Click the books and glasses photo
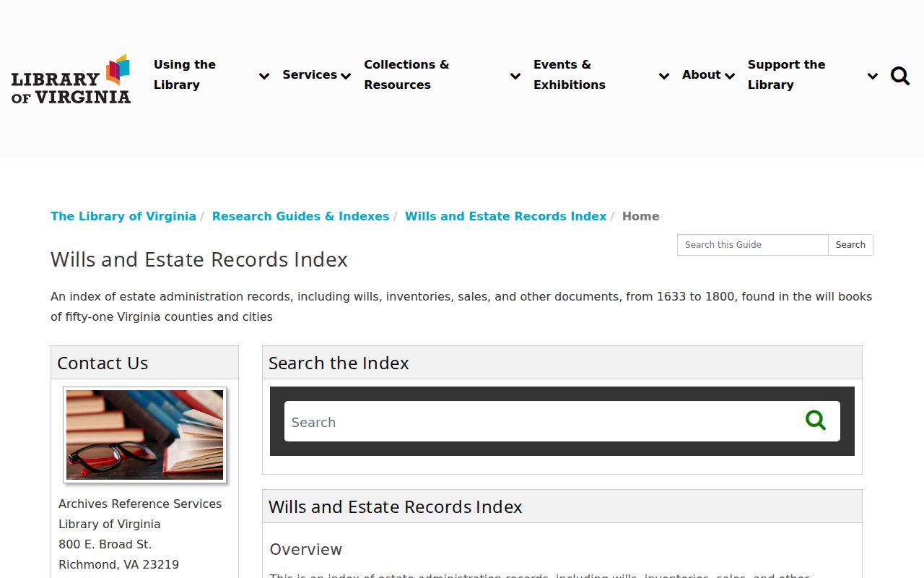The image size is (924, 578). coord(145,435)
